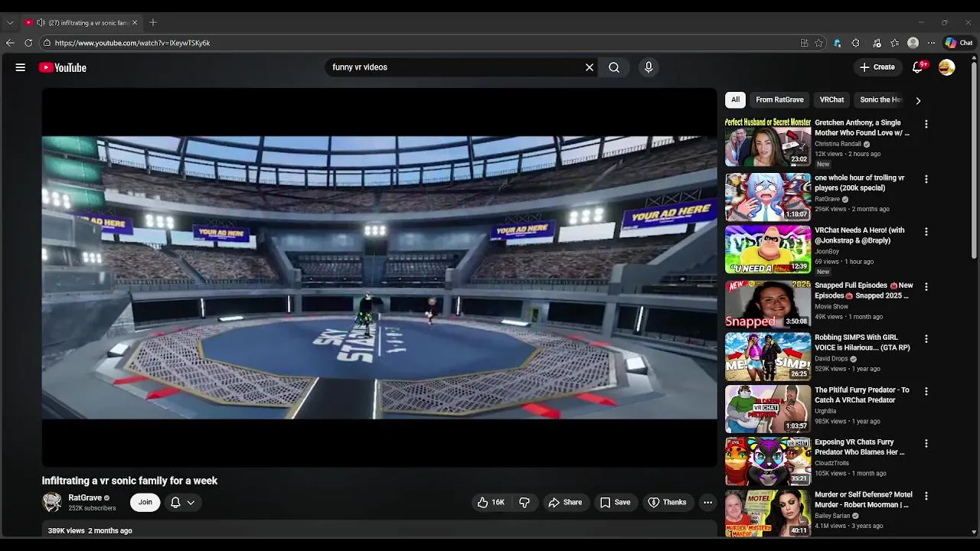Viewport: 980px width, 551px height.
Task: Like the video with thumbs up
Action: pos(491,502)
